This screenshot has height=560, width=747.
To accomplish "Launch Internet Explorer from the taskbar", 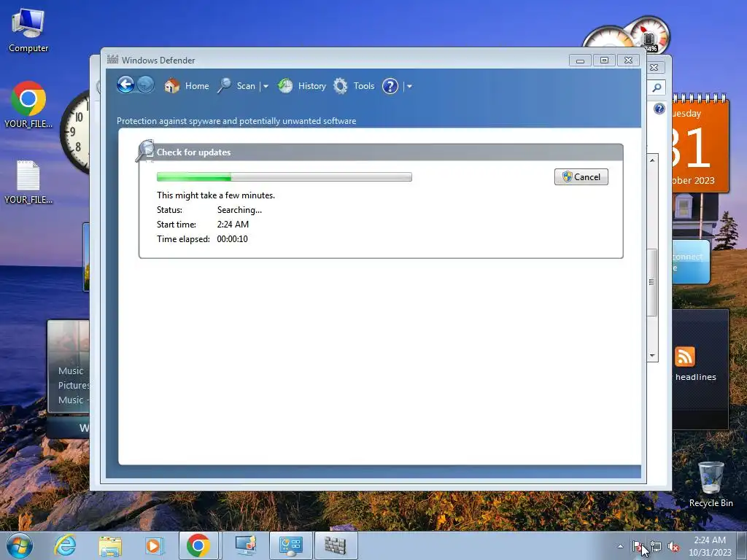I will tap(65, 545).
